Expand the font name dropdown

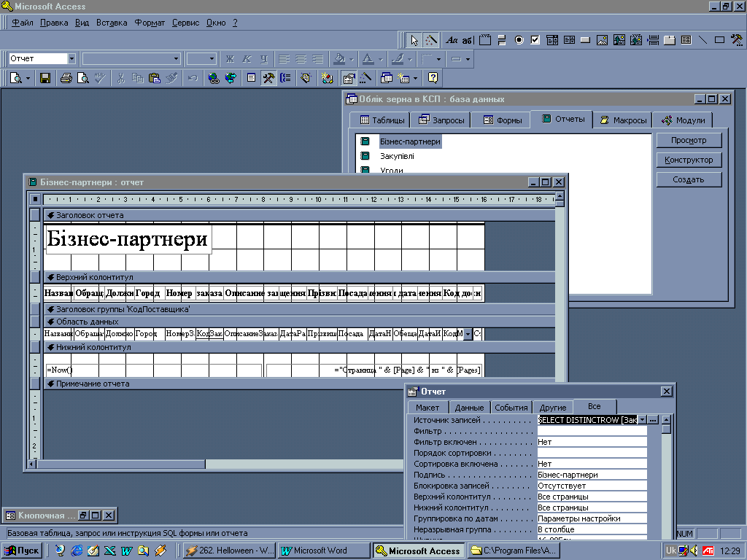pyautogui.click(x=176, y=58)
